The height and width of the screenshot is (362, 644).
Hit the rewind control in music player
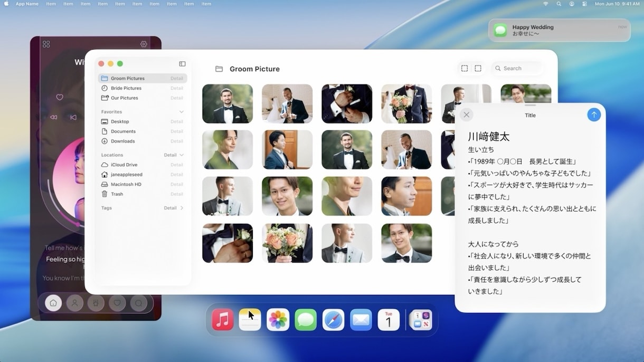coord(53,117)
